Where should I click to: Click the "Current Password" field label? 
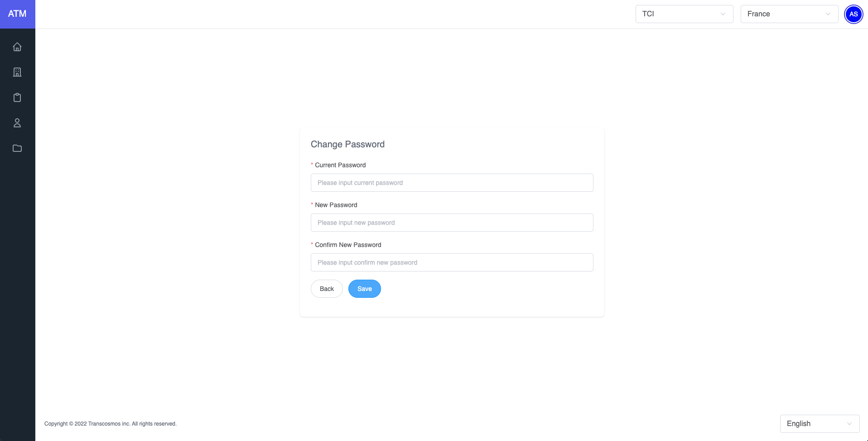pos(340,165)
